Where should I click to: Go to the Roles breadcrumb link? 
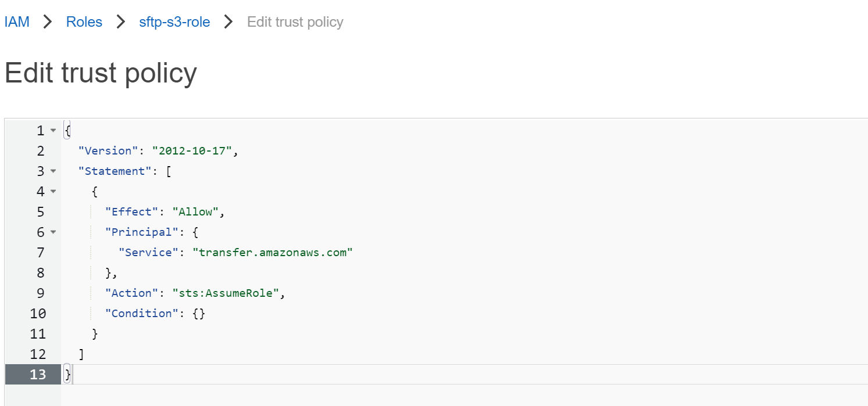point(84,22)
